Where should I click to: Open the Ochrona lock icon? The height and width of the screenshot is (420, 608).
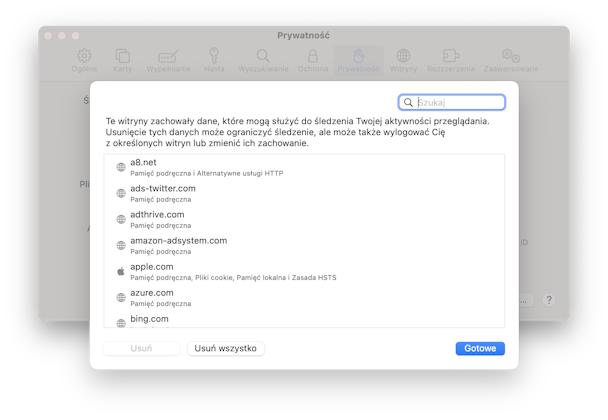tap(313, 56)
